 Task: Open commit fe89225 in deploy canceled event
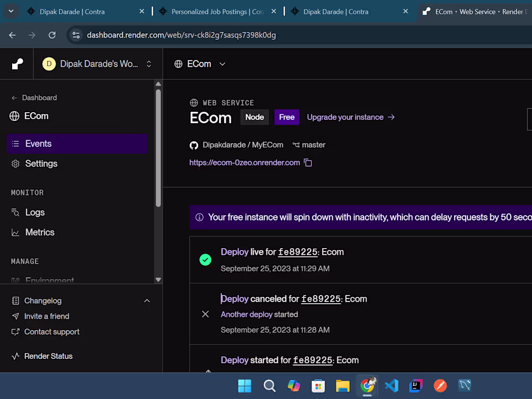point(321,299)
